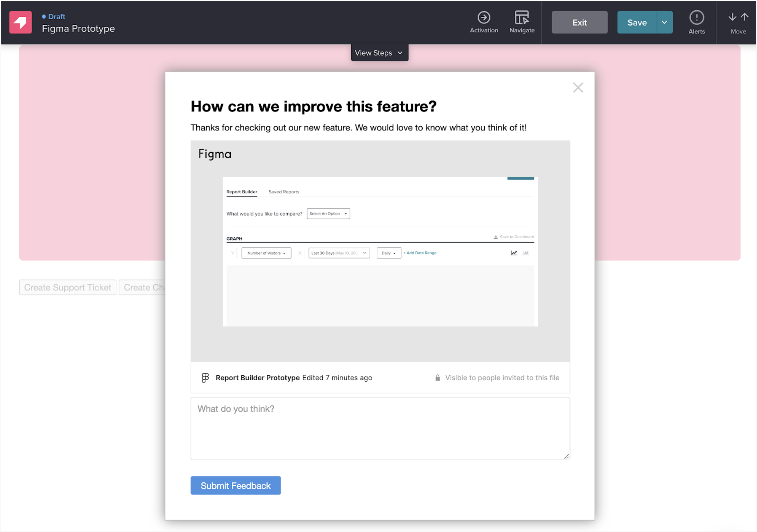The width and height of the screenshot is (757, 532).
Task: Click the line chart view icon
Action: point(514,253)
